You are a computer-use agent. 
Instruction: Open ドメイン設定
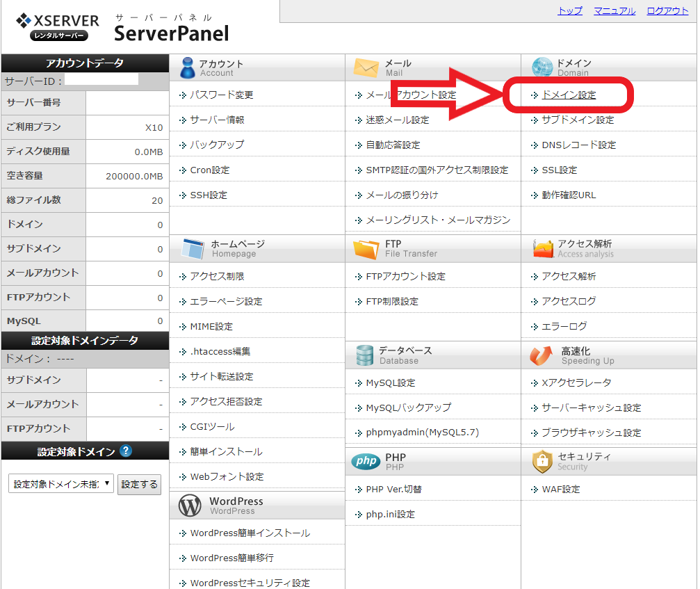[x=569, y=95]
